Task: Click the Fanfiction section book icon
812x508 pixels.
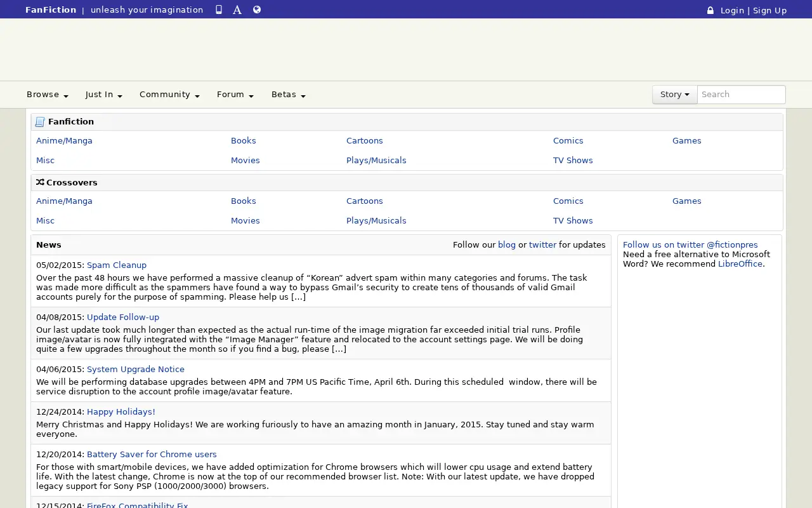Action: click(40, 122)
